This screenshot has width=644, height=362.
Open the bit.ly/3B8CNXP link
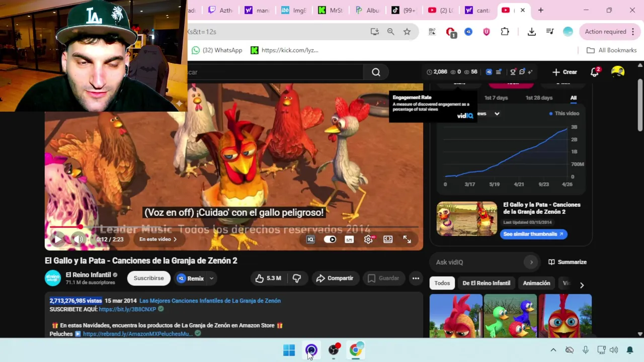click(127, 309)
